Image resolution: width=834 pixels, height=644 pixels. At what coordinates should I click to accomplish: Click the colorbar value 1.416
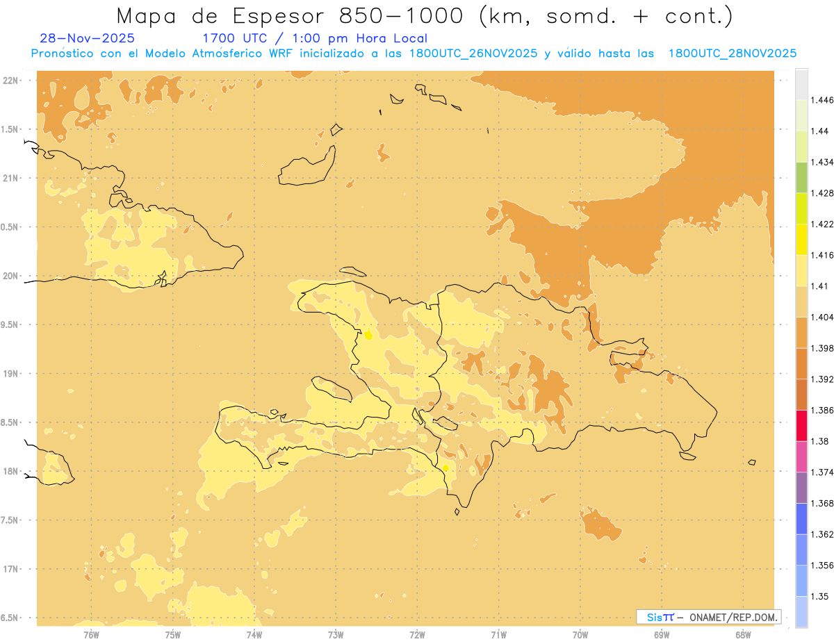pyautogui.click(x=822, y=255)
